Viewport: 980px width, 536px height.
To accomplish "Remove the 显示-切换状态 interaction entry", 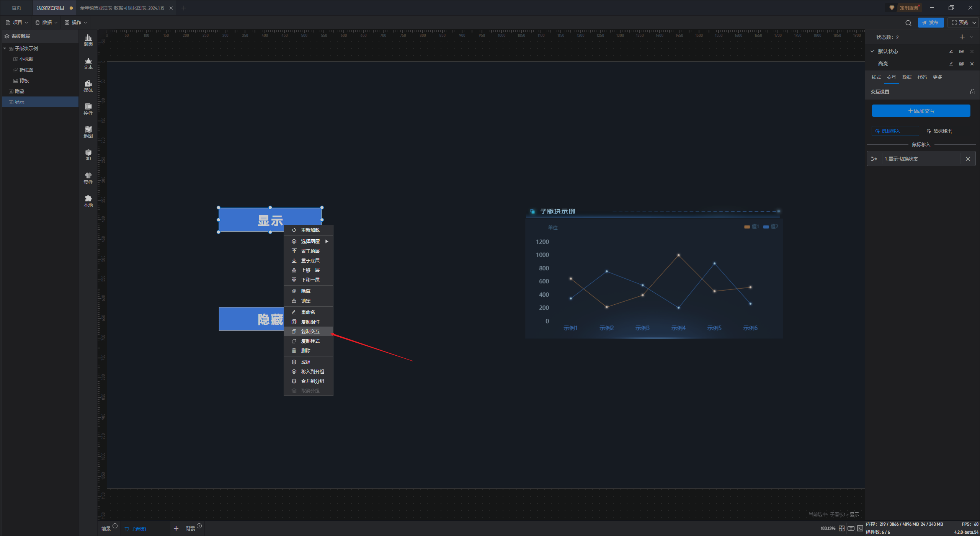I will (x=968, y=159).
